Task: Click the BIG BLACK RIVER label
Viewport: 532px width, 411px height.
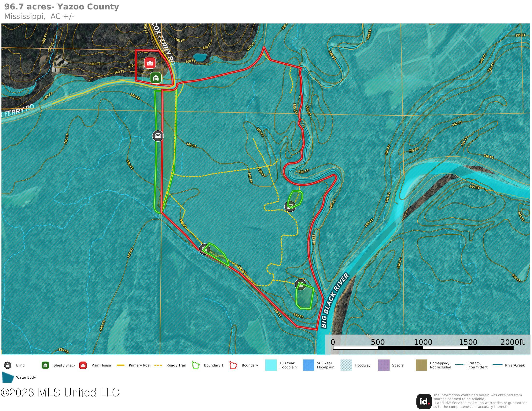Action: pyautogui.click(x=335, y=301)
